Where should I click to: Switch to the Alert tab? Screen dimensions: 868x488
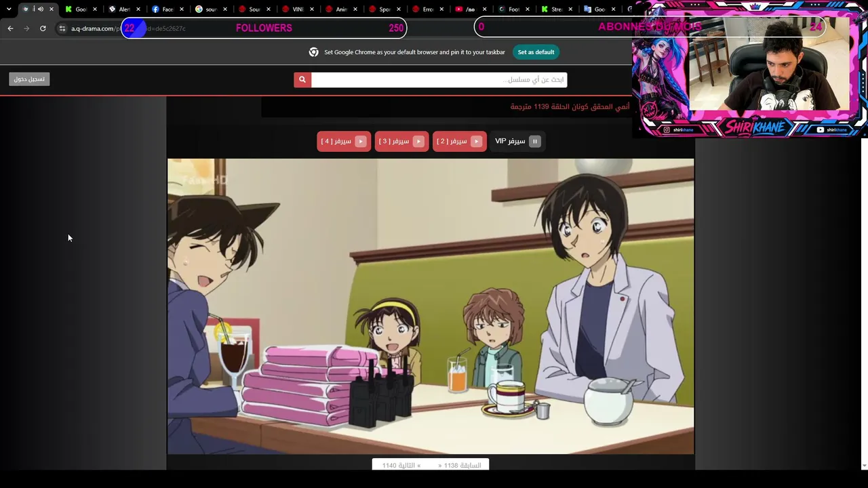[123, 9]
